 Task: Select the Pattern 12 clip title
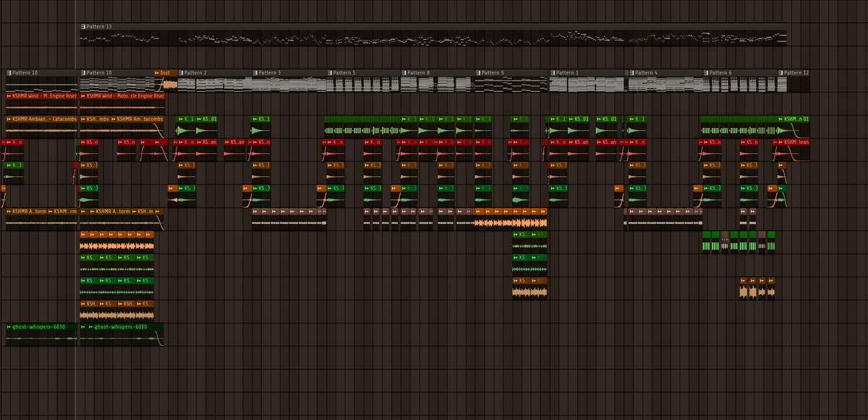coord(796,72)
